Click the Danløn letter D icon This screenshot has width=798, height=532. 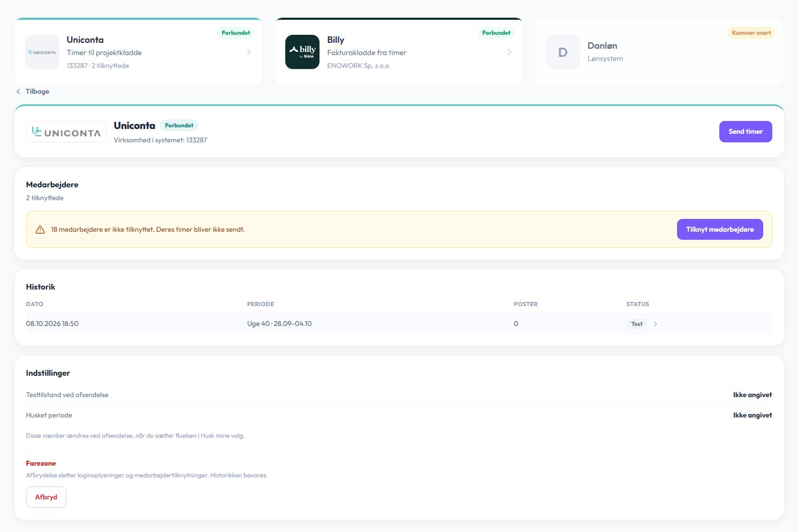pyautogui.click(x=563, y=52)
